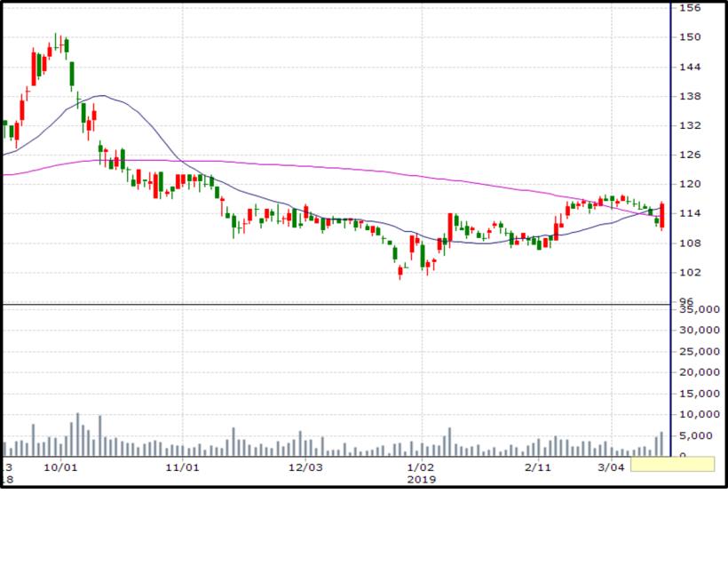Image resolution: width=728 pixels, height=582 pixels.
Task: Click the 20,000 volume axis label
Action: (697, 372)
